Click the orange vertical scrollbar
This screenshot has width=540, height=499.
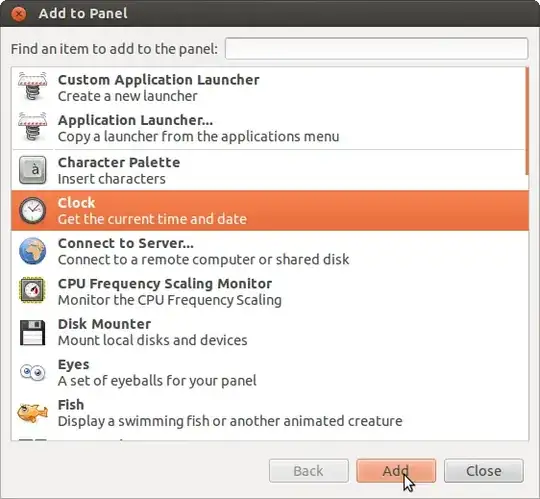(x=527, y=121)
